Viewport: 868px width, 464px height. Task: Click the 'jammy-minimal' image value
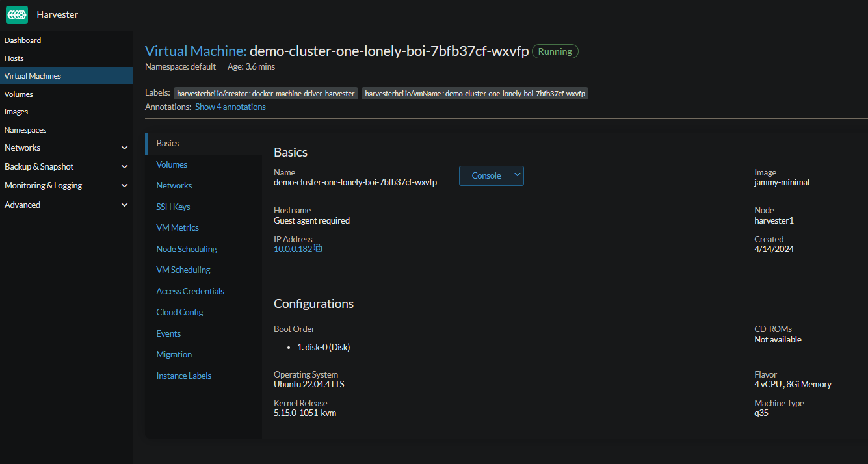(x=782, y=183)
